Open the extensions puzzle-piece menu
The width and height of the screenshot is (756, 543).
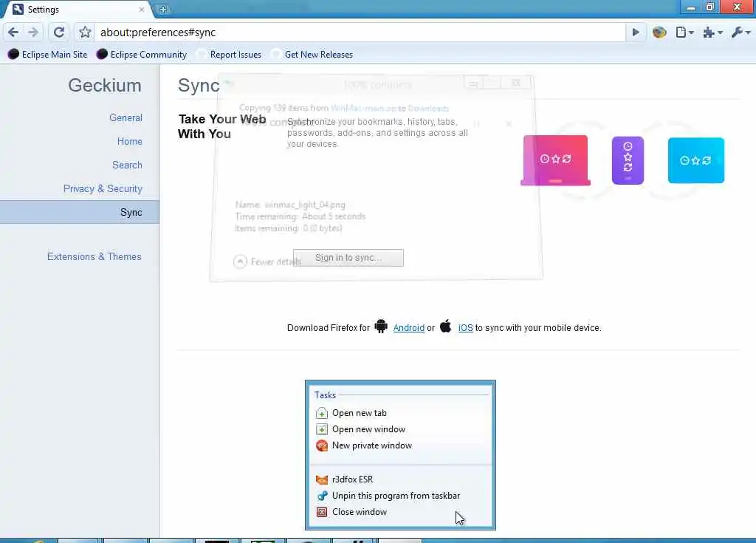click(x=712, y=33)
